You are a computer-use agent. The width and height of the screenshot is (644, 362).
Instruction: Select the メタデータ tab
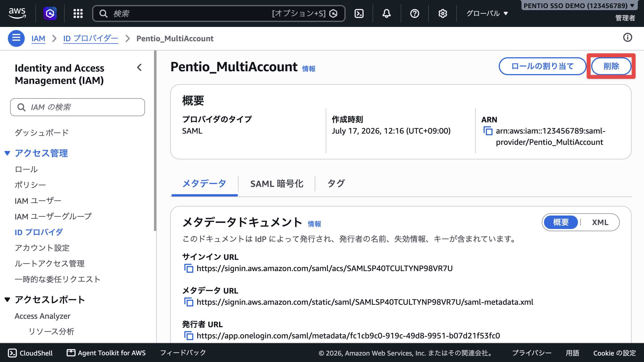[204, 184]
